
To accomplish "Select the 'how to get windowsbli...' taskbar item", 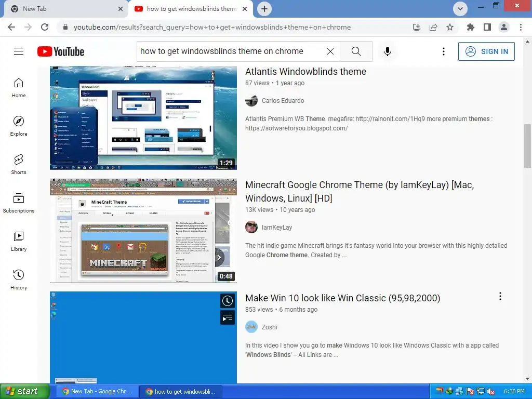I will coord(181,392).
